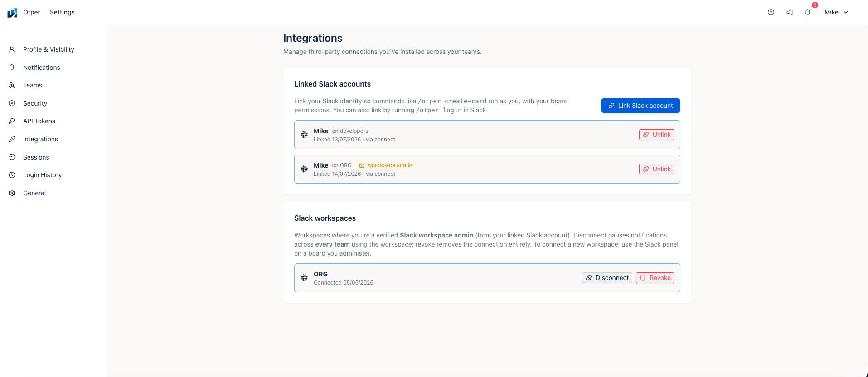The image size is (868, 377).
Task: Click the red notification count badge
Action: click(x=815, y=5)
